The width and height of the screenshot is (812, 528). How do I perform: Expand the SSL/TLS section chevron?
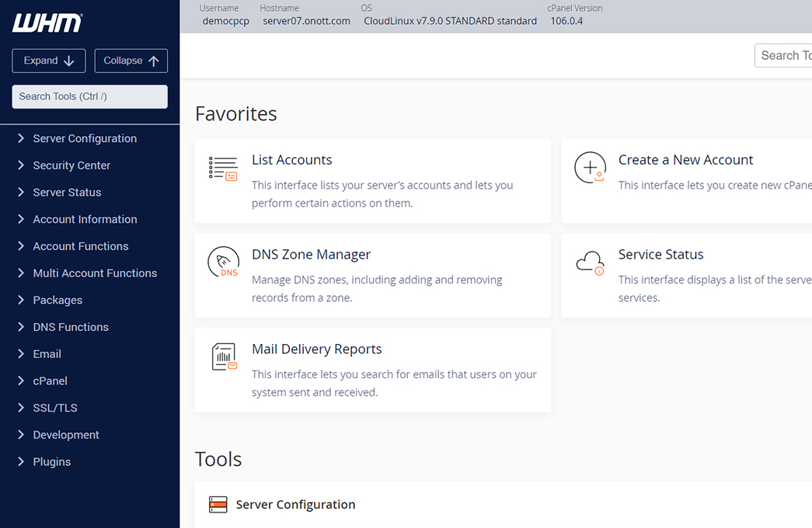(x=21, y=408)
